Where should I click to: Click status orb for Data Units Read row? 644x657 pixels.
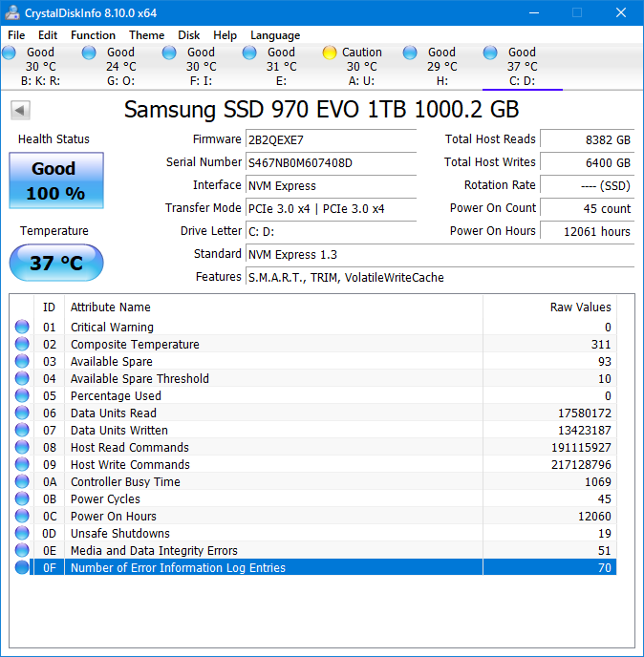click(x=22, y=413)
